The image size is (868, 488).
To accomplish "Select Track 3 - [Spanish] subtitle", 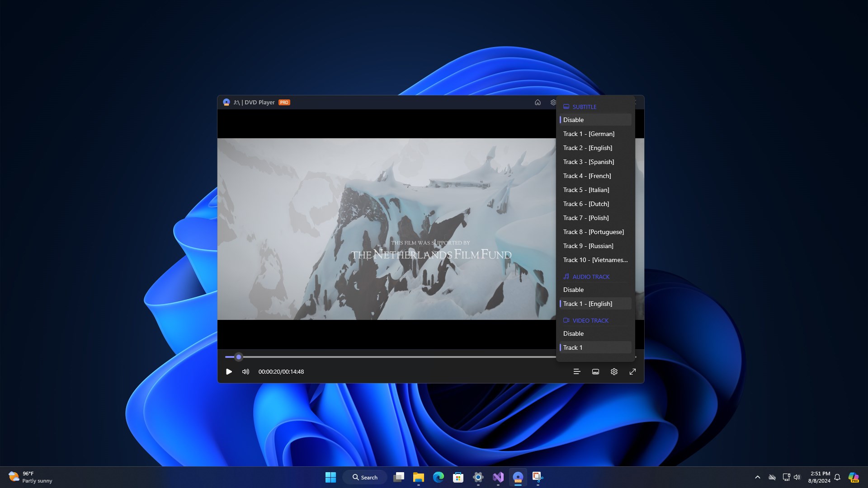I will point(589,162).
